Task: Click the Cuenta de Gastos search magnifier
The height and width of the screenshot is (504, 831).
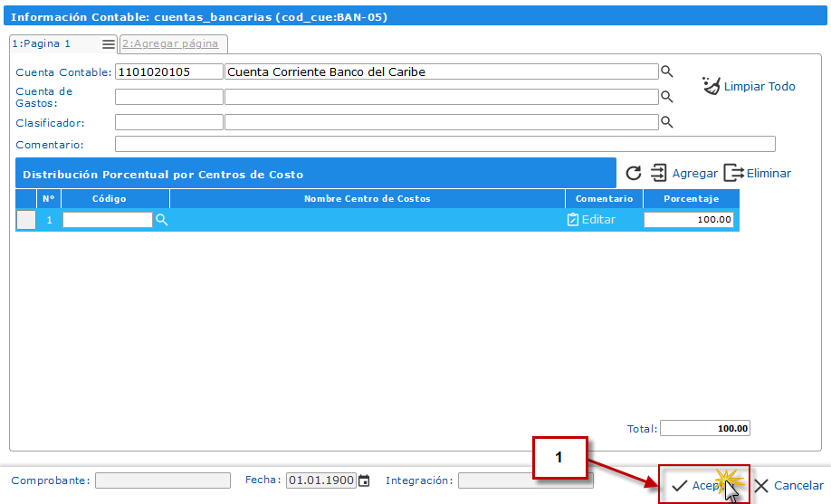Action: click(x=666, y=97)
